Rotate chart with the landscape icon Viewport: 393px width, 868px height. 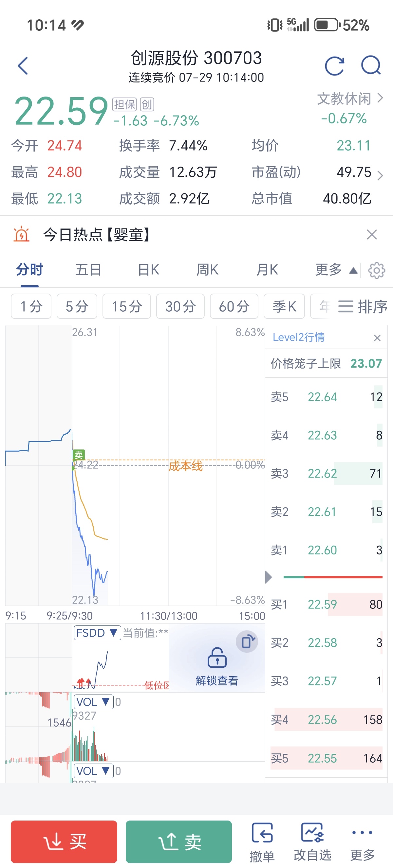247,642
